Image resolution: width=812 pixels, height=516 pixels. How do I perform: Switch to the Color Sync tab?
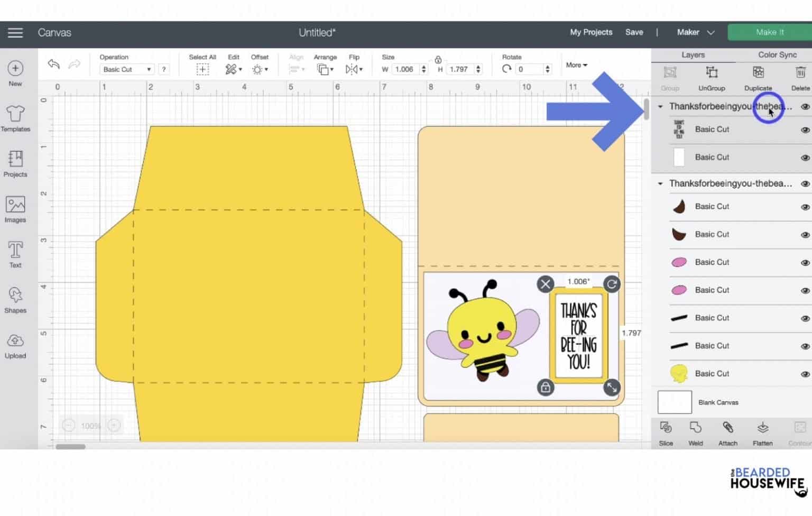click(777, 55)
